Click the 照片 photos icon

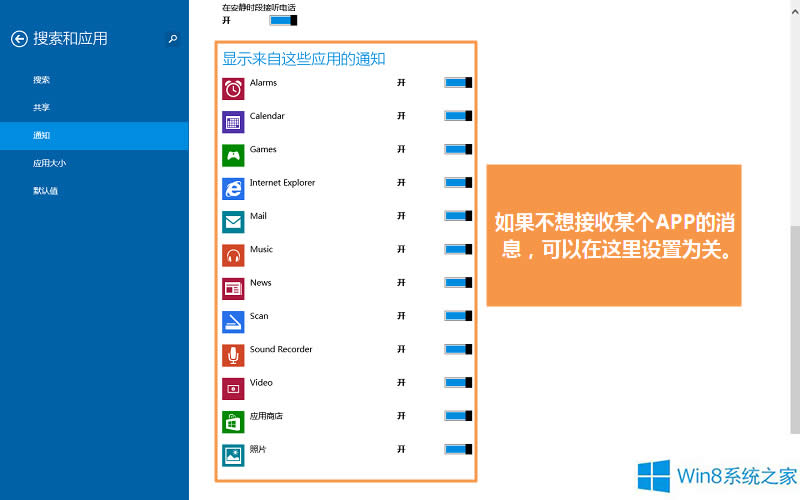coord(233,456)
